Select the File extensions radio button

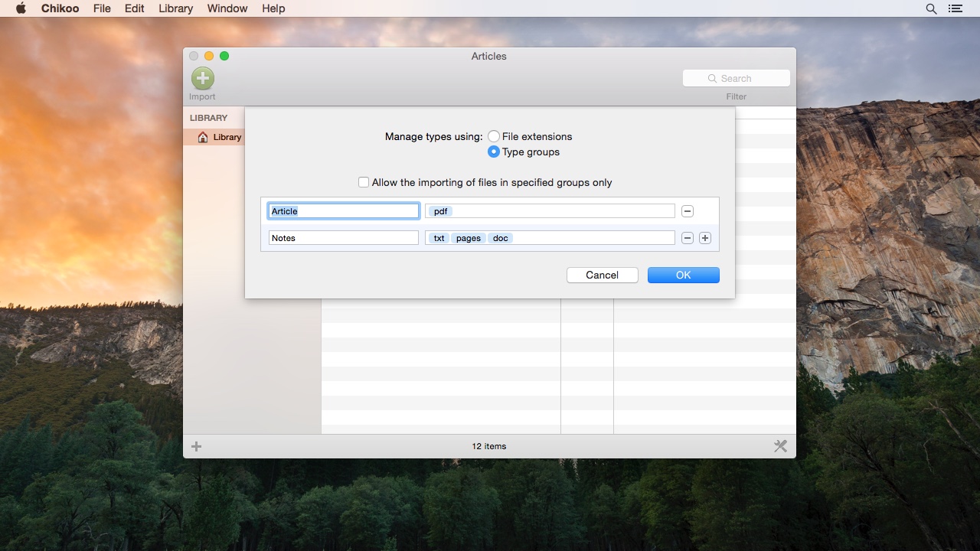coord(494,136)
